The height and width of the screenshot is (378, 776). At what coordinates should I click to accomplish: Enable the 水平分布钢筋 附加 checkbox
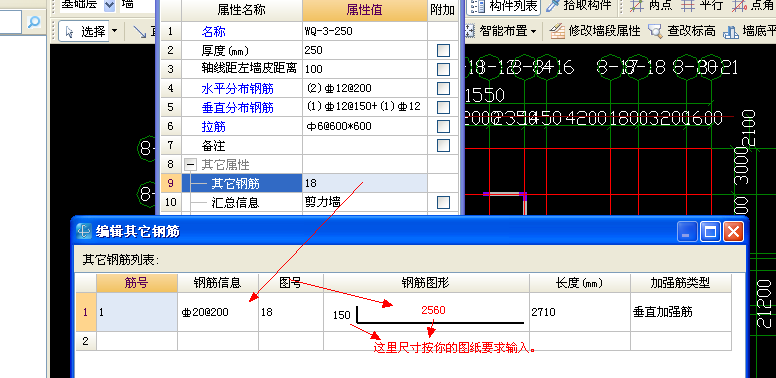[x=443, y=89]
